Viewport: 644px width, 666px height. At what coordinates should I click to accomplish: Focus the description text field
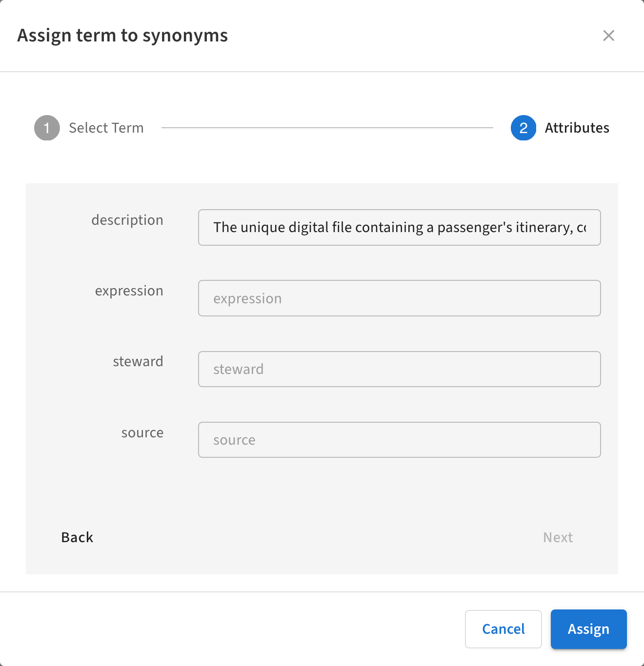pyautogui.click(x=399, y=227)
